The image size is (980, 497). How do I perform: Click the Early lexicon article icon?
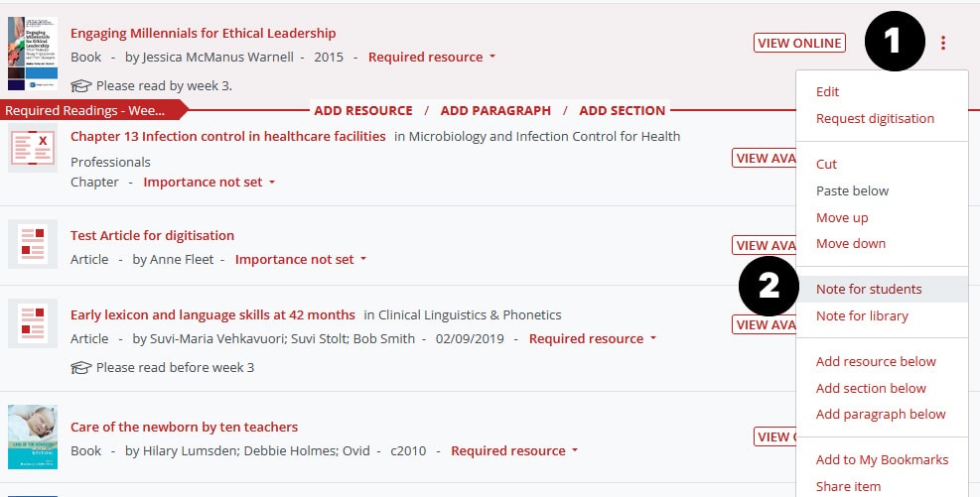coord(33,323)
